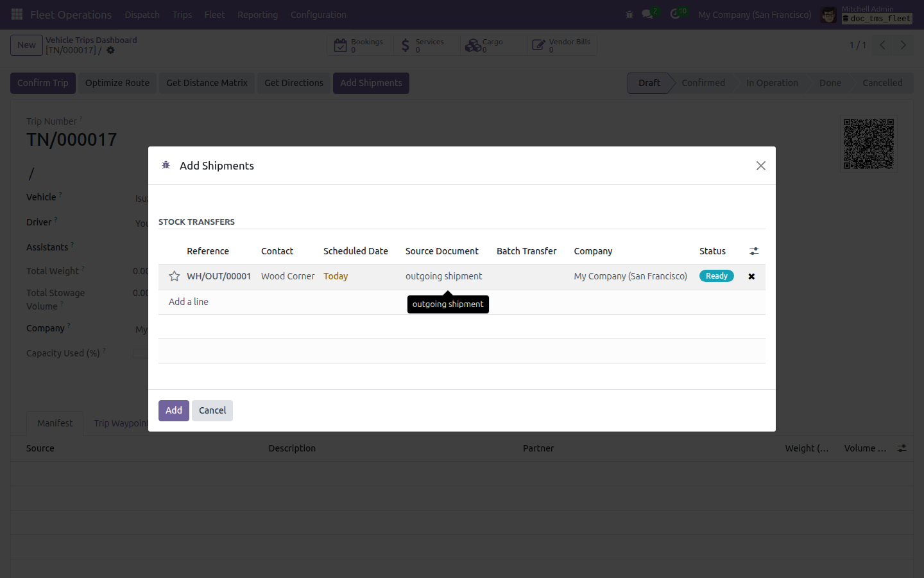The image size is (924, 578).
Task: Click the Get Directions button
Action: [x=294, y=83]
